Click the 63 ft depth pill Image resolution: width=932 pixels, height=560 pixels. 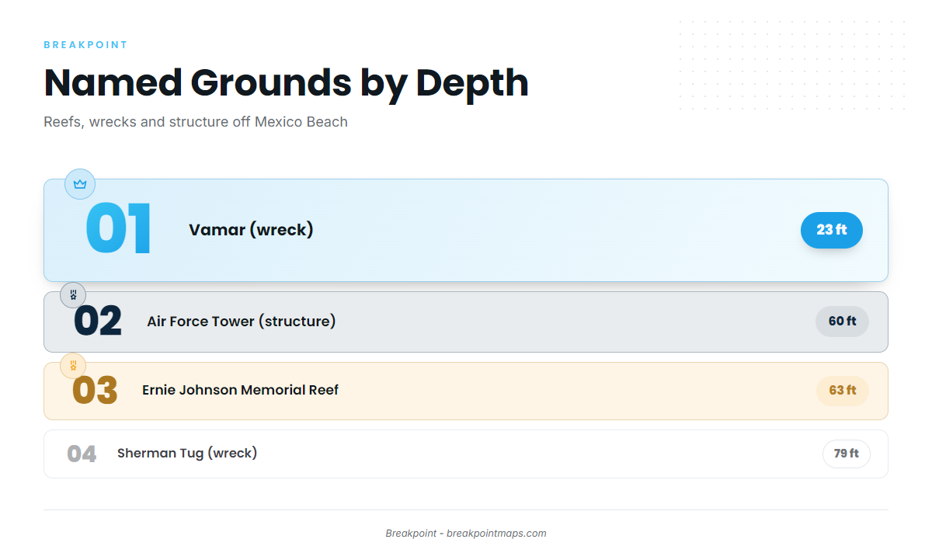[842, 391]
